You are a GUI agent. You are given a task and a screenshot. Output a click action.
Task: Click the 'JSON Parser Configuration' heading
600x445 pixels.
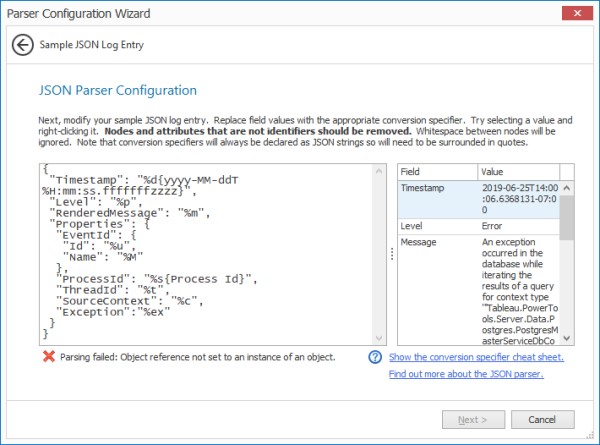click(117, 90)
